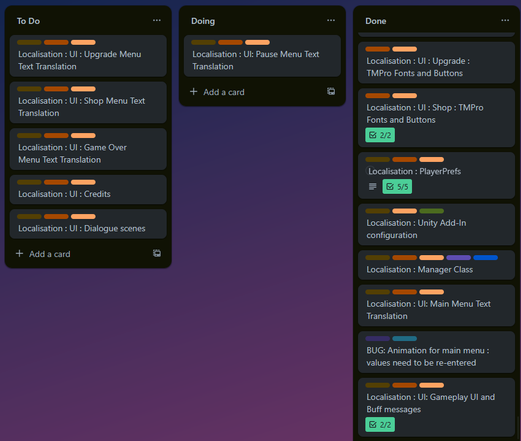The image size is (521, 441).
Task: Open the Doing list actions menu
Action: pos(331,20)
